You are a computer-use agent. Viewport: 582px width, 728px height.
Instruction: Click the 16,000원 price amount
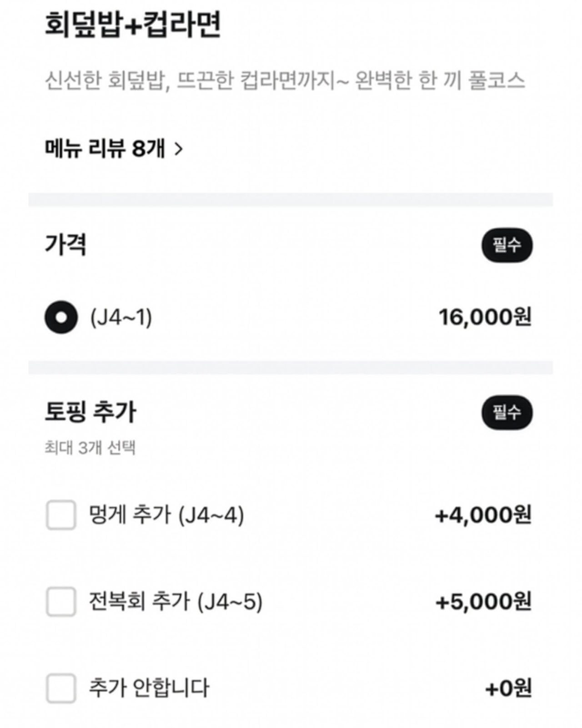click(485, 317)
